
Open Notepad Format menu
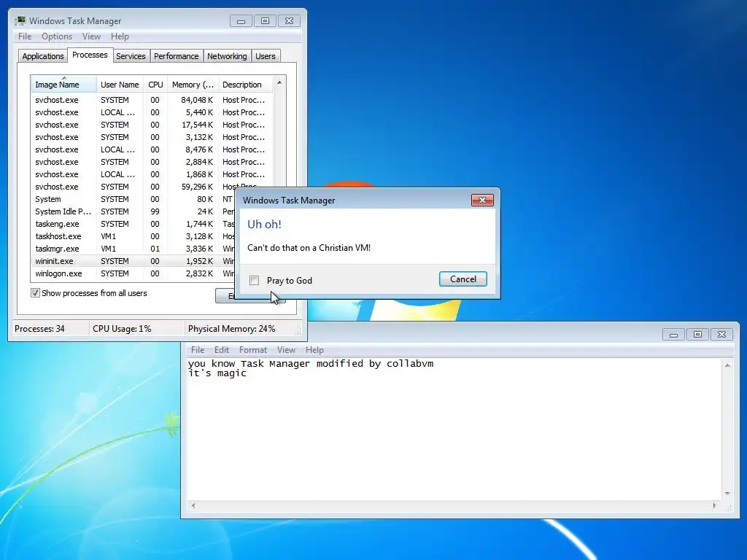coord(253,350)
